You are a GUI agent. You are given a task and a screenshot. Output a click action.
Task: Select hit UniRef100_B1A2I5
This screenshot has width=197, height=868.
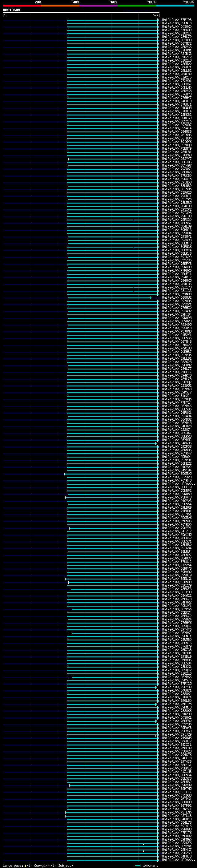177,78
